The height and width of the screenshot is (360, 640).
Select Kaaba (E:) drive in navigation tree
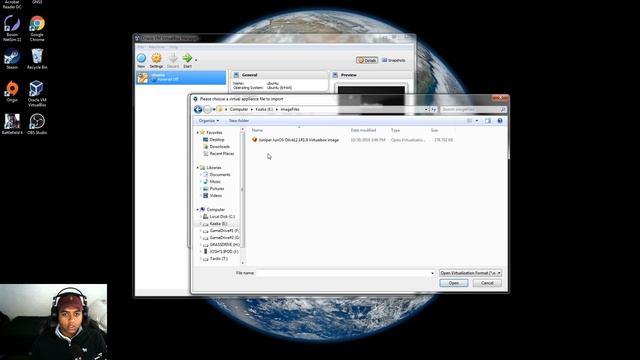coord(218,224)
